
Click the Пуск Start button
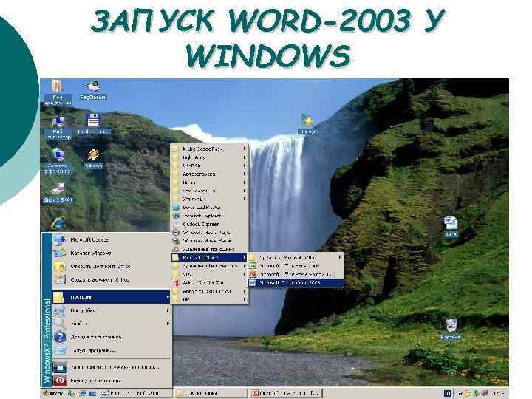coord(53,393)
